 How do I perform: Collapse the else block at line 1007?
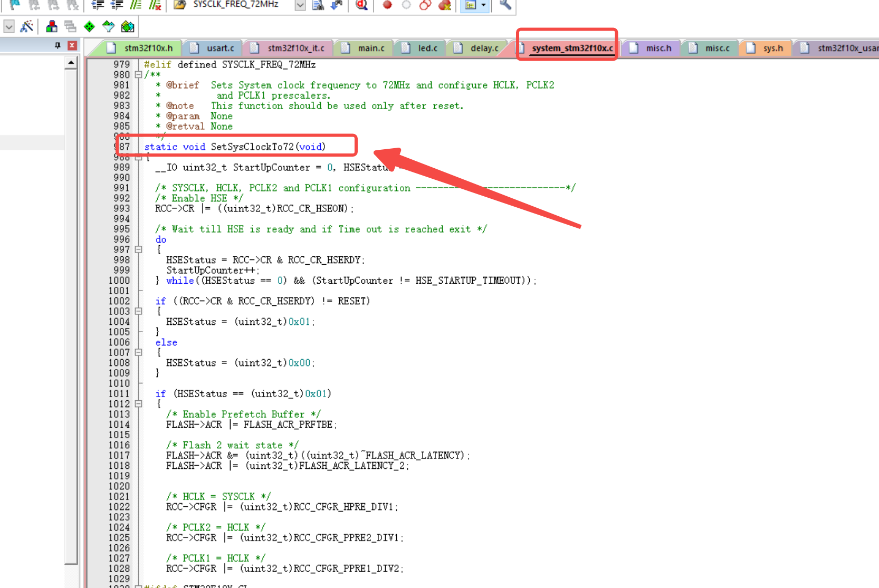pyautogui.click(x=138, y=352)
